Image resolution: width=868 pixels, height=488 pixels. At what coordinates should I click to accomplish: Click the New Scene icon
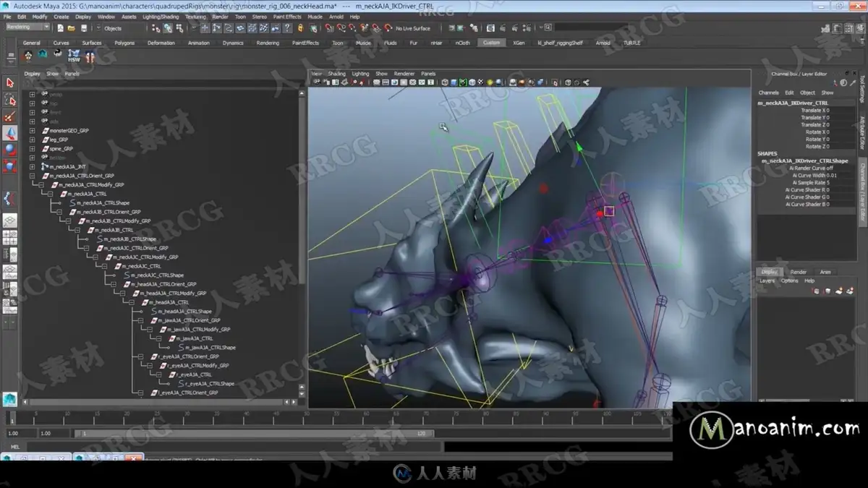(60, 28)
